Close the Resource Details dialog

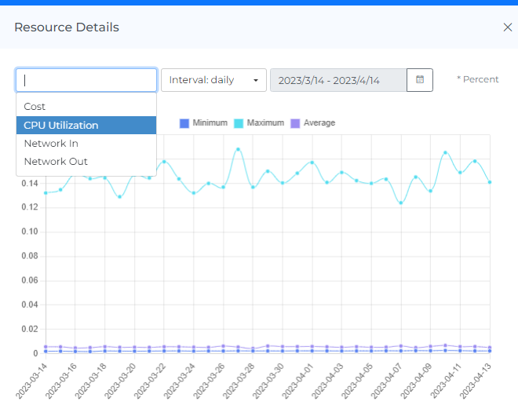coord(507,27)
